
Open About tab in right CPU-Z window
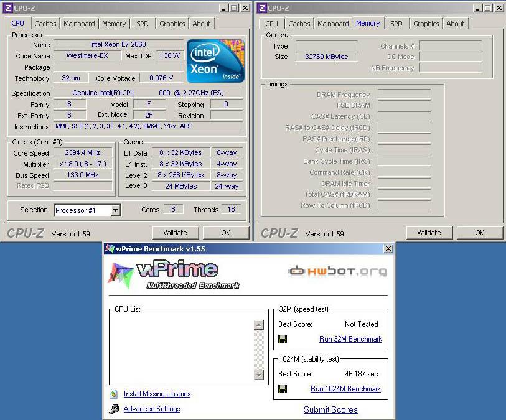[456, 24]
